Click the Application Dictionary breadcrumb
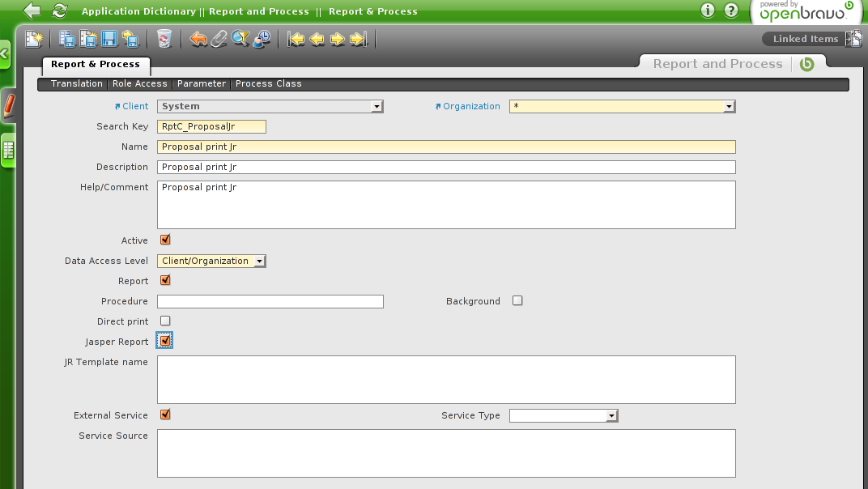Image resolution: width=868 pixels, height=489 pixels. click(x=138, y=11)
